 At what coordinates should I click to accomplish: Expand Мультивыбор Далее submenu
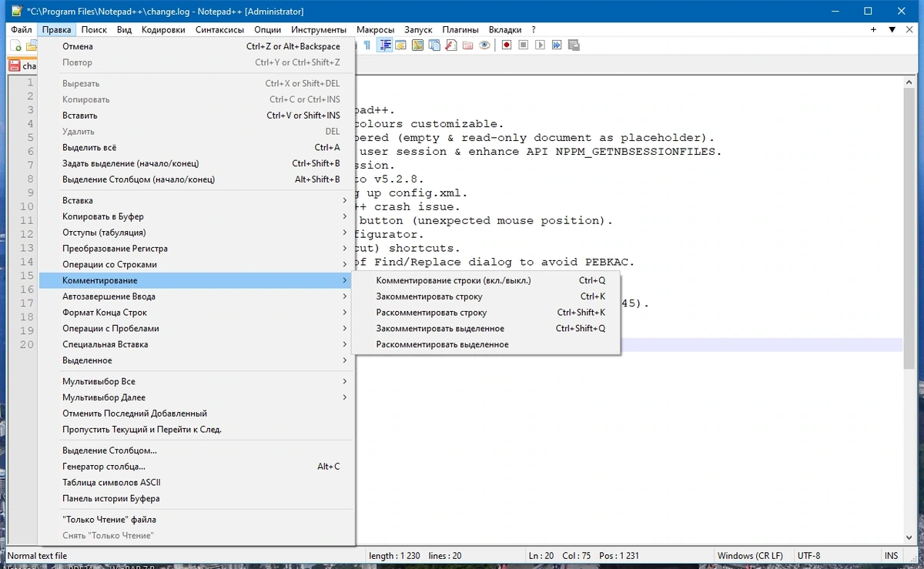[197, 397]
